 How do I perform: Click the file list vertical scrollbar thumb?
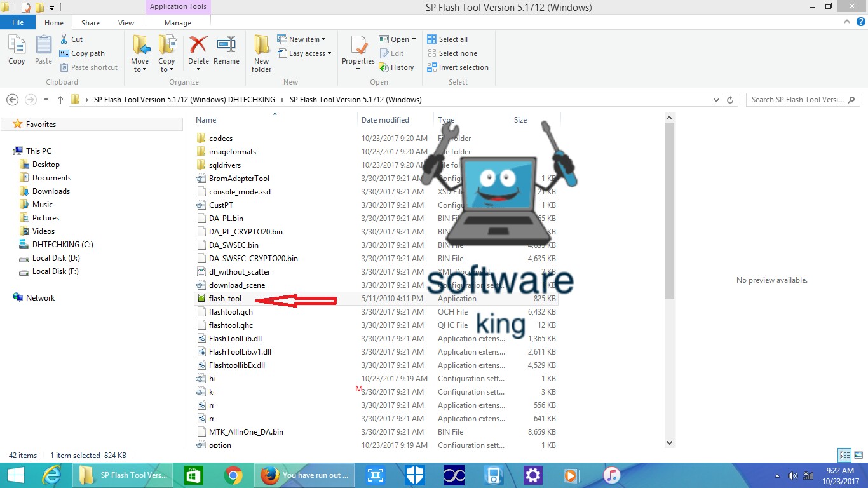pos(669,212)
